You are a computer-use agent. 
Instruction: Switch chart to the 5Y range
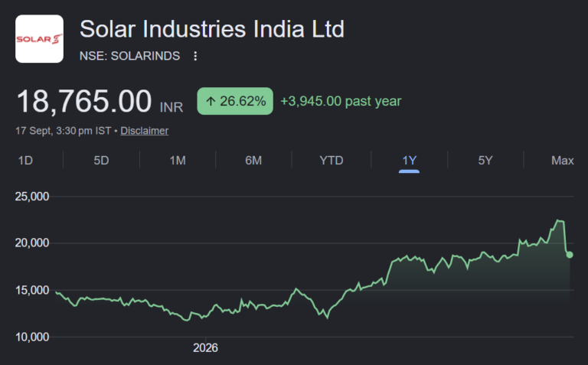(x=485, y=161)
